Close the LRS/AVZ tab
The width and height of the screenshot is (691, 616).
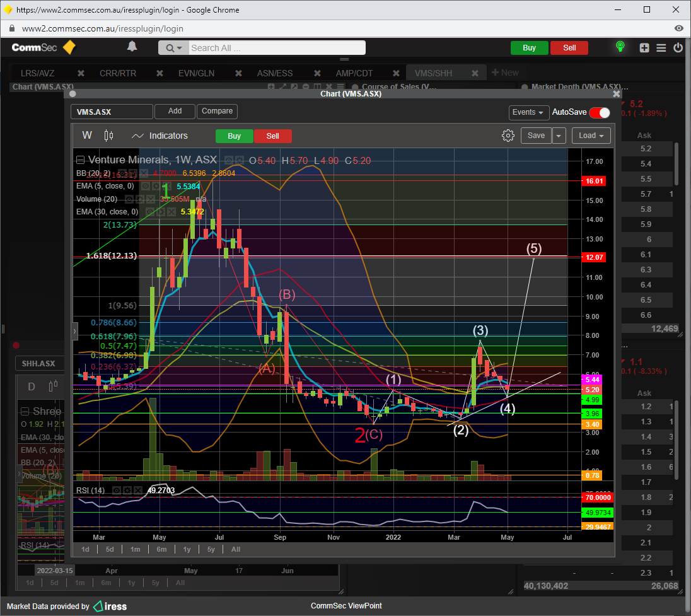(81, 73)
